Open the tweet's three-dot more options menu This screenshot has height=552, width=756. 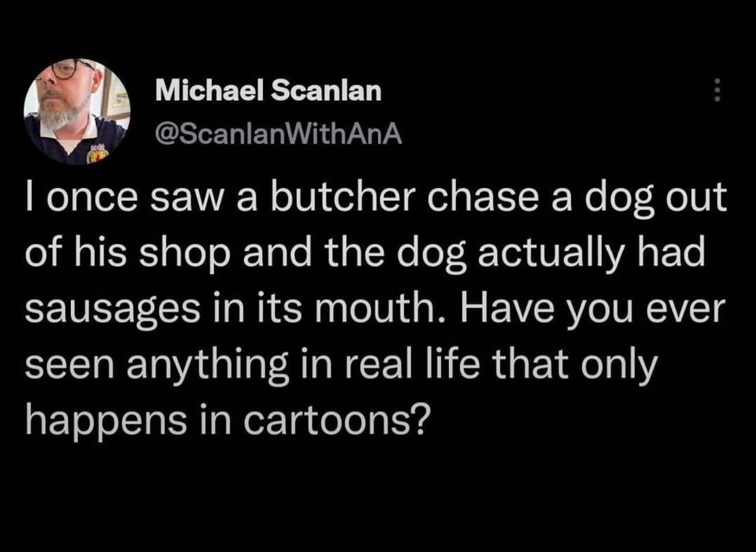point(715,92)
